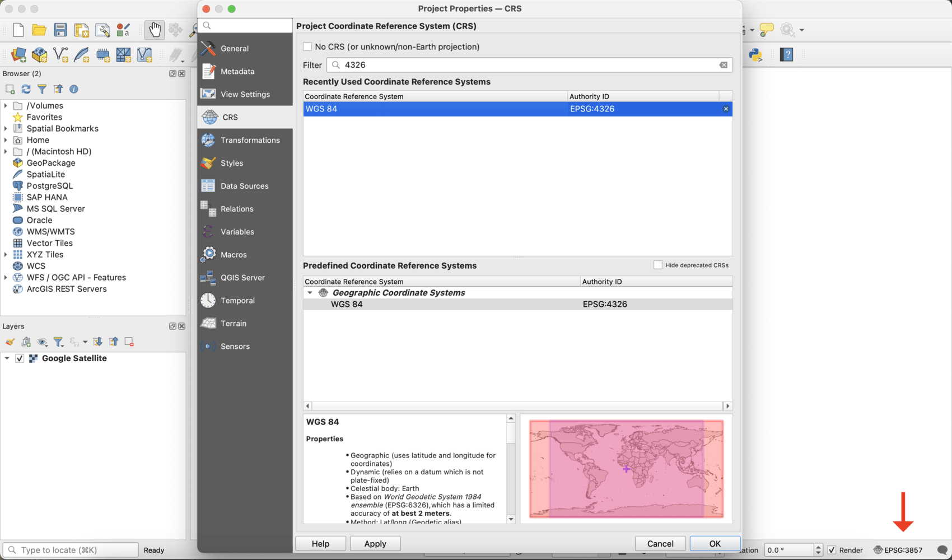Expand WFS / OGC API - Features entry

tap(6, 277)
